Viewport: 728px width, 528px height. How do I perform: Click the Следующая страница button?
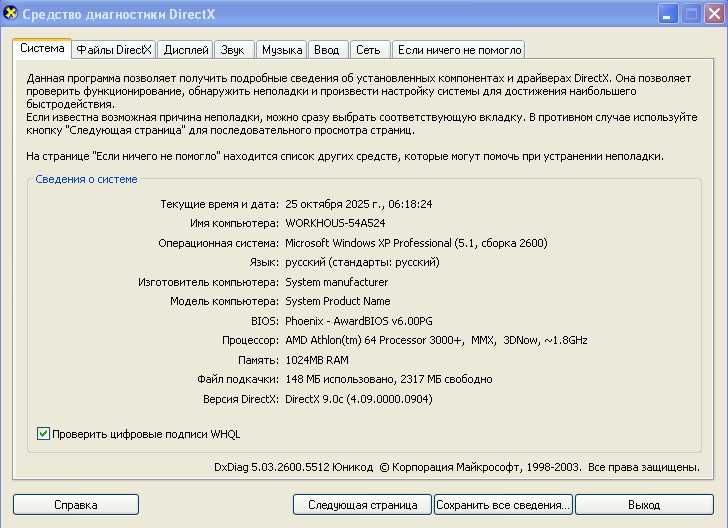(x=363, y=505)
